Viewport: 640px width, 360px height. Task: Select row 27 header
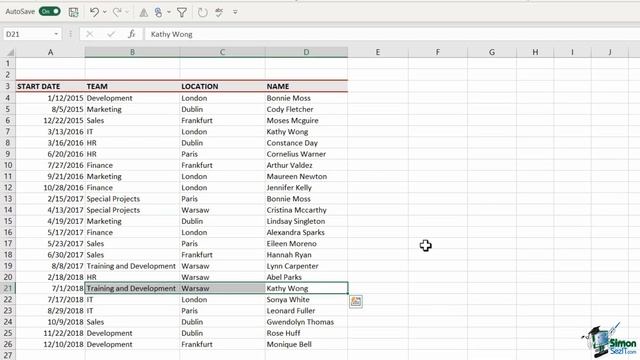tap(8, 355)
